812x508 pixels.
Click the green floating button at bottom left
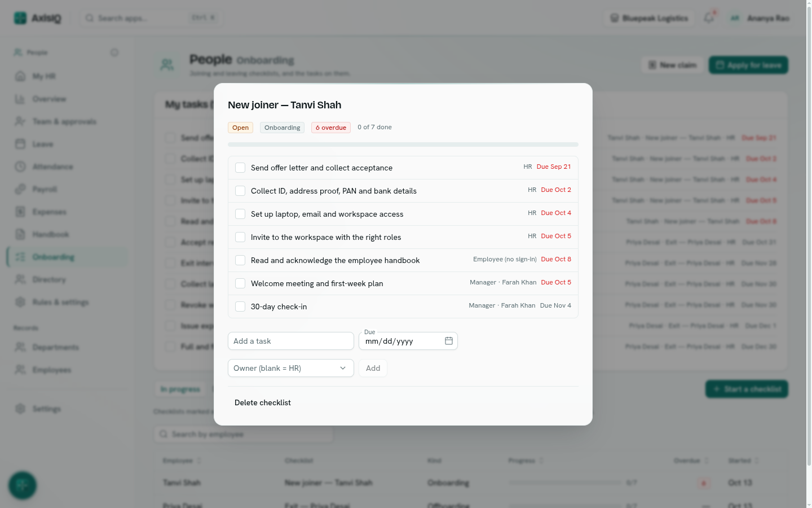[x=23, y=485]
